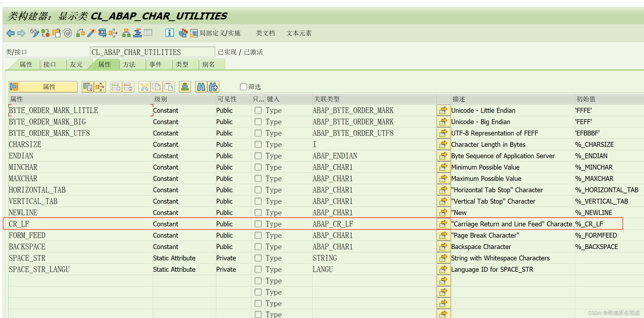The image size is (644, 318).
Task: Click the Check syntax icon
Action: point(80,33)
